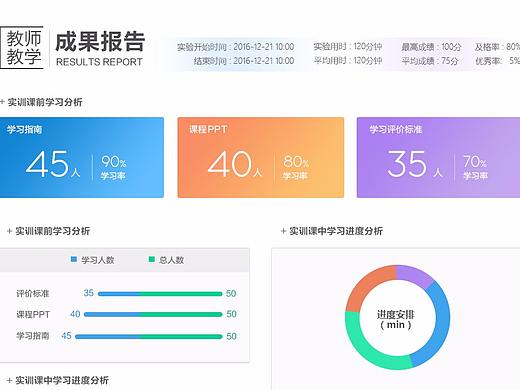Click value 35 beside 评价标准 bar
Image resolution: width=520 pixels, height=390 pixels.
point(88,293)
